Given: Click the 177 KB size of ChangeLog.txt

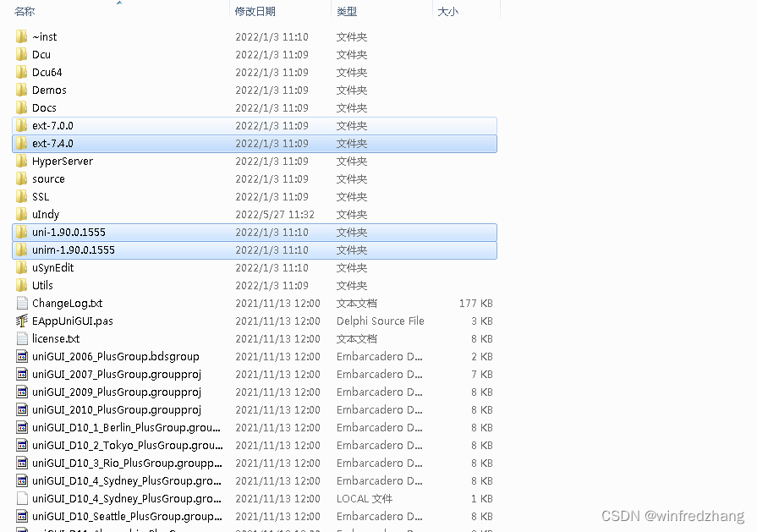Looking at the screenshot, I should [475, 303].
